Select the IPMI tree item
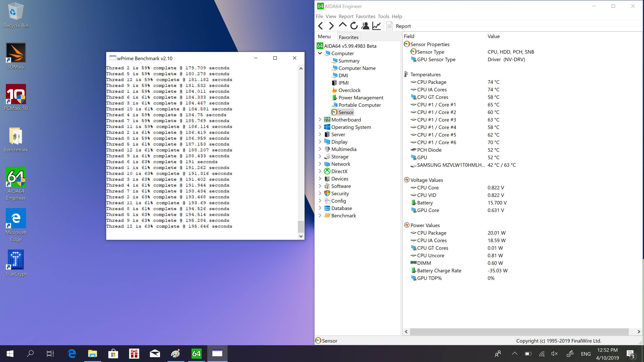 point(340,83)
